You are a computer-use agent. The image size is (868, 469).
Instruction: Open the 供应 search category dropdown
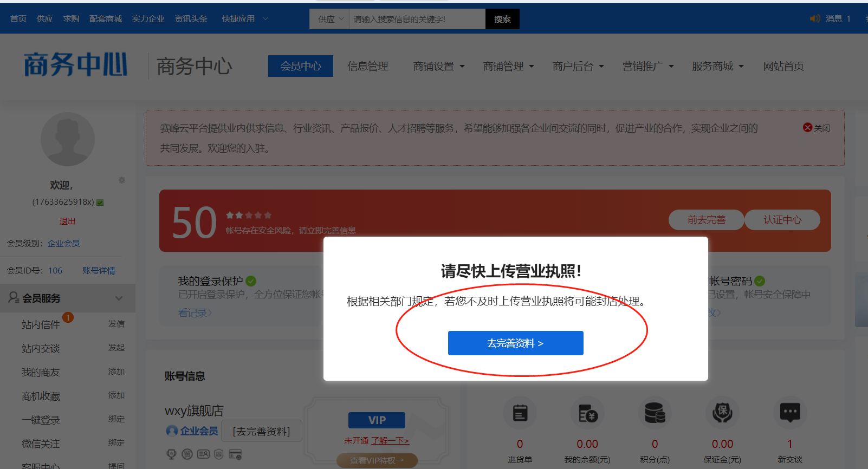coord(330,19)
